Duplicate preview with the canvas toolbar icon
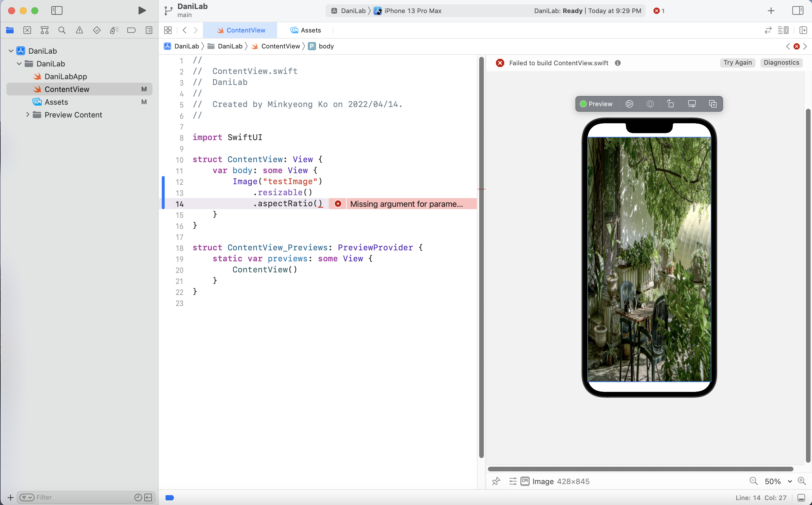The height and width of the screenshot is (505, 812). 713,104
